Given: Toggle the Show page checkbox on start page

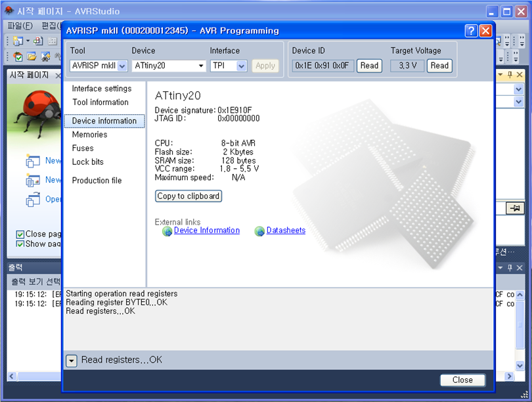Looking at the screenshot, I should point(20,244).
